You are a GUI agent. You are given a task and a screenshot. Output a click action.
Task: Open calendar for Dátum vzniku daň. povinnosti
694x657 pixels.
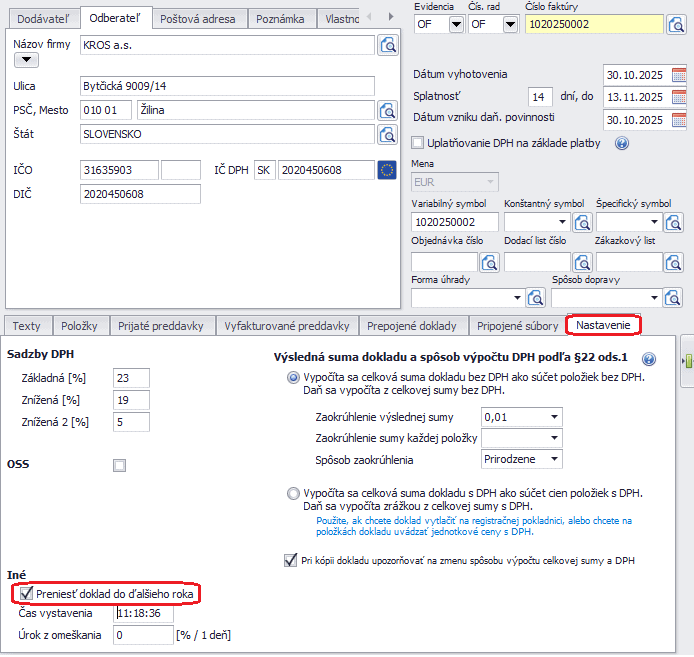point(680,119)
